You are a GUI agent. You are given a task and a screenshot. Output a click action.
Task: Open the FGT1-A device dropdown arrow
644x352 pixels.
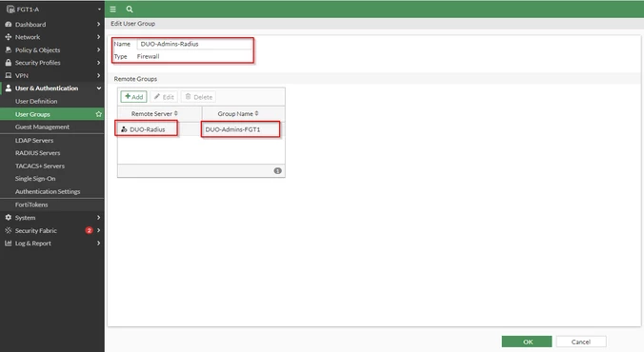pos(99,9)
